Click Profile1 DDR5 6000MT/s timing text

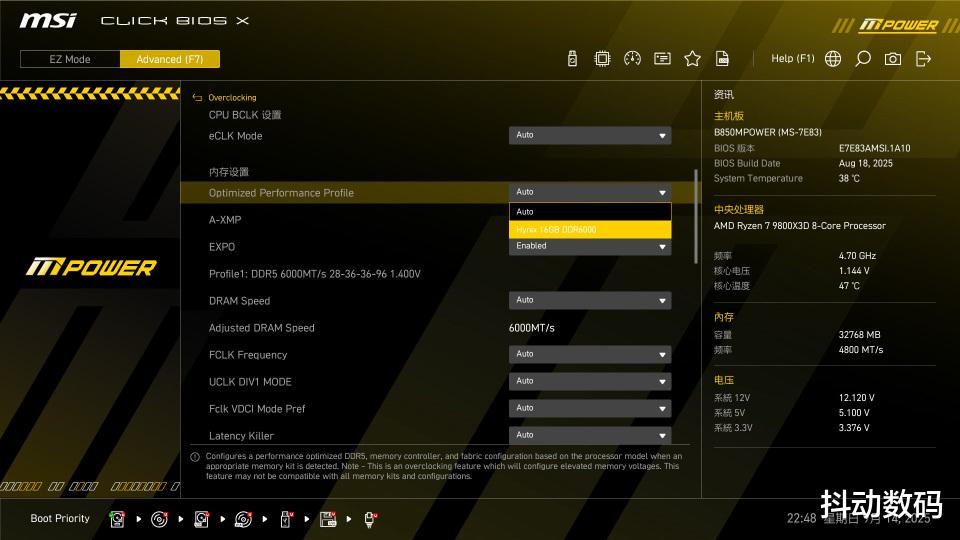[x=315, y=274]
